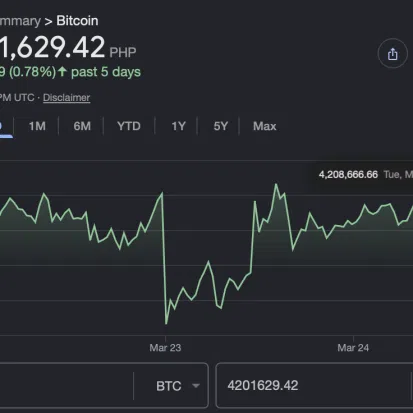Click the Bitcoin breadcrumb text
413x413 pixels.
77,21
